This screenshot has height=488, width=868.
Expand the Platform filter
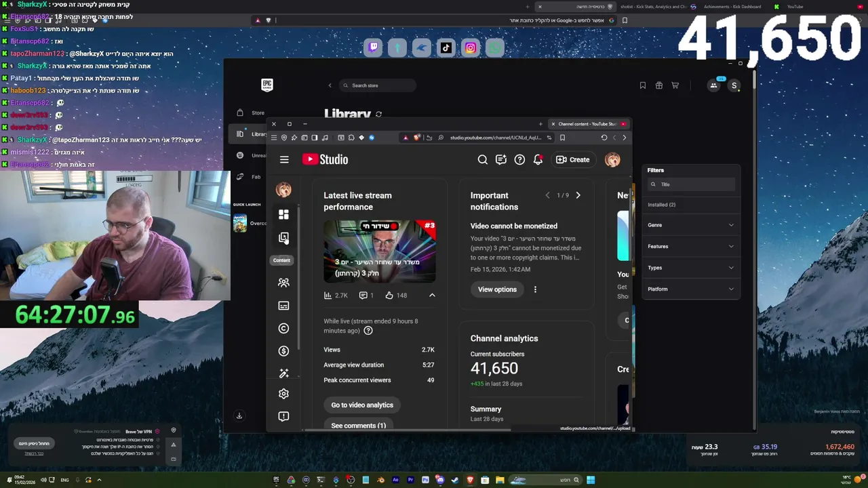tap(690, 289)
